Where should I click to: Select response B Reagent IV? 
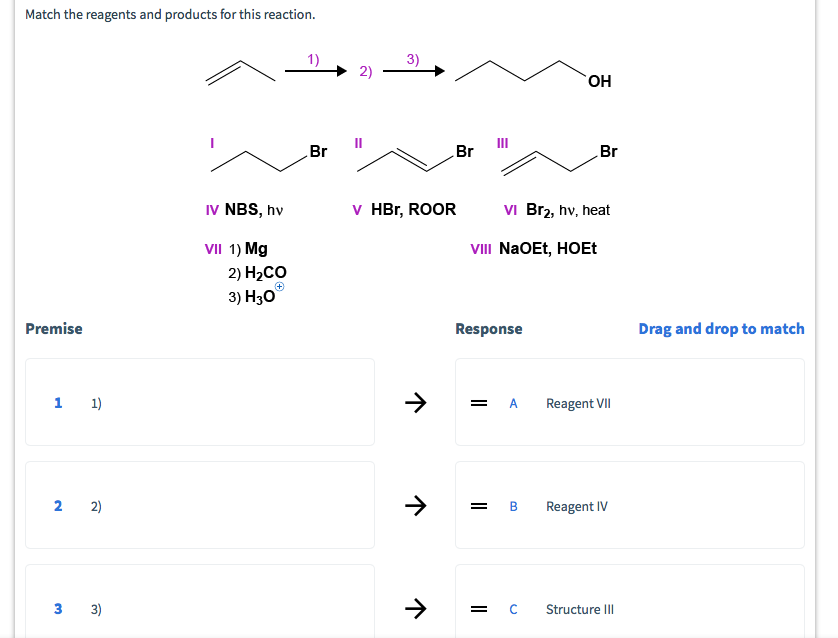(x=630, y=505)
